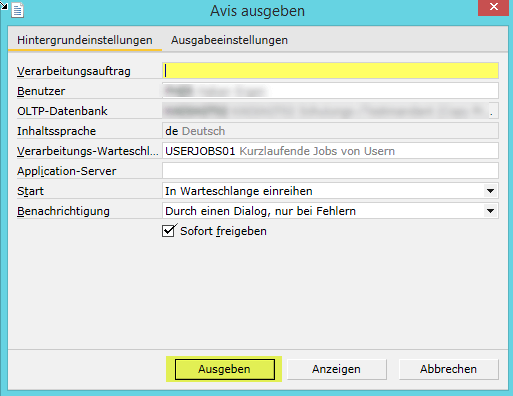
Task: Select the Hintergrundeinstellungen tab
Action: (85, 40)
